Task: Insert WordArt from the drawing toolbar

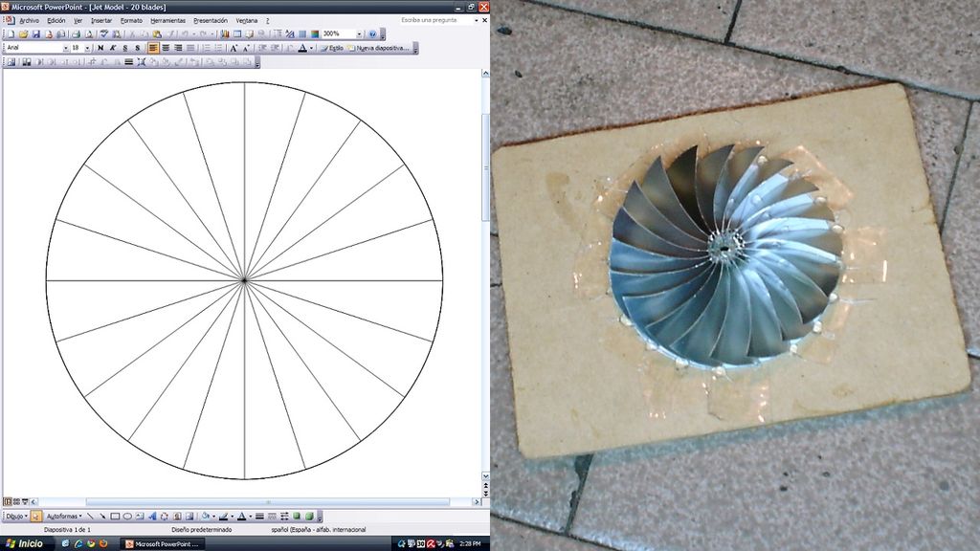Action: pos(152,517)
